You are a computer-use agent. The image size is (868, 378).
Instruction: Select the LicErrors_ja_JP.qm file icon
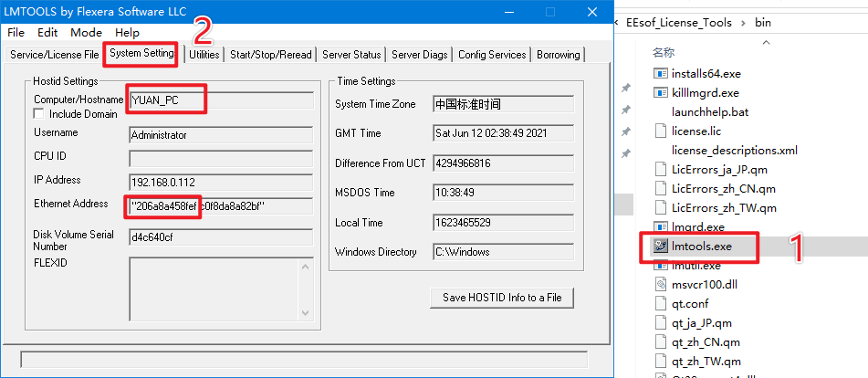coord(660,169)
